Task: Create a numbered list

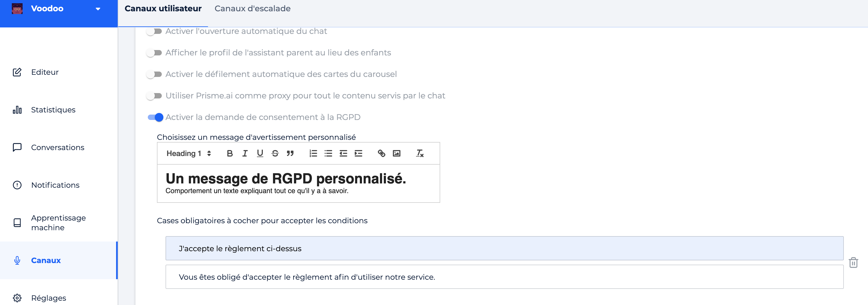Action: click(313, 154)
